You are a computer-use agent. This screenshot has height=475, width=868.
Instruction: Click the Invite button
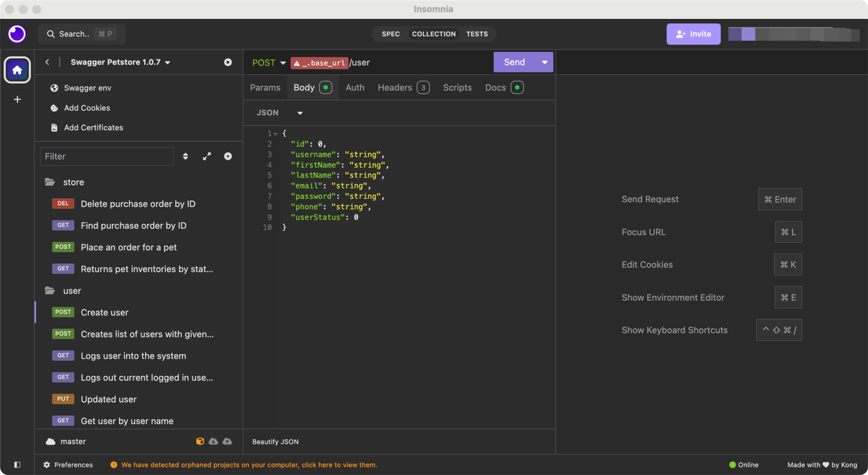pos(693,34)
